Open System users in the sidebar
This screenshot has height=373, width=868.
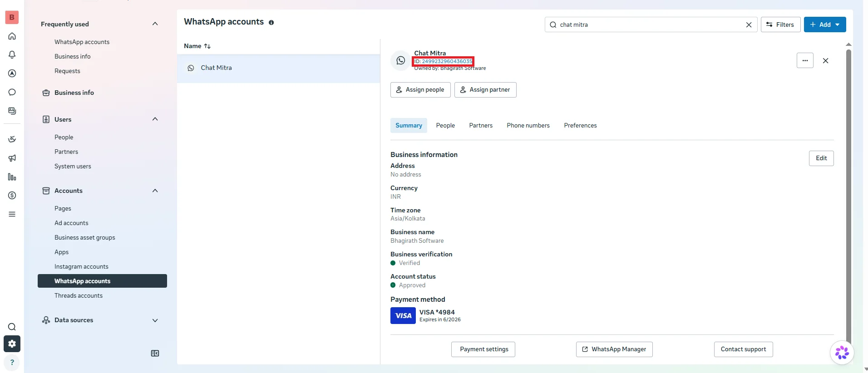tap(73, 167)
